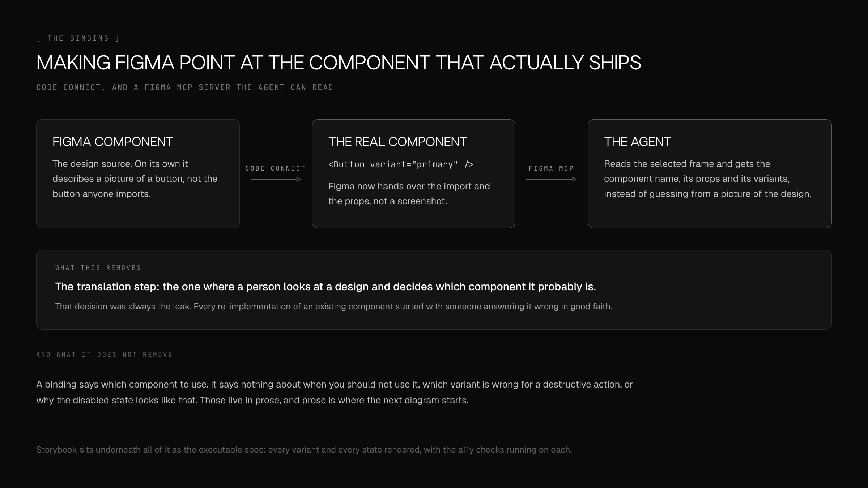The width and height of the screenshot is (868, 488).
Task: Select the WHAT THIS REMOVES label
Action: tap(98, 268)
